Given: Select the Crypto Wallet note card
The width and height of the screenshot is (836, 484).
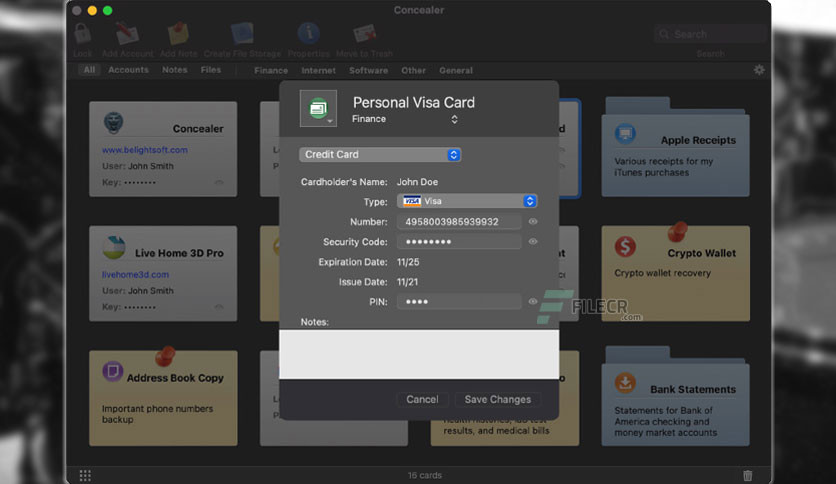Looking at the screenshot, I should pos(676,273).
